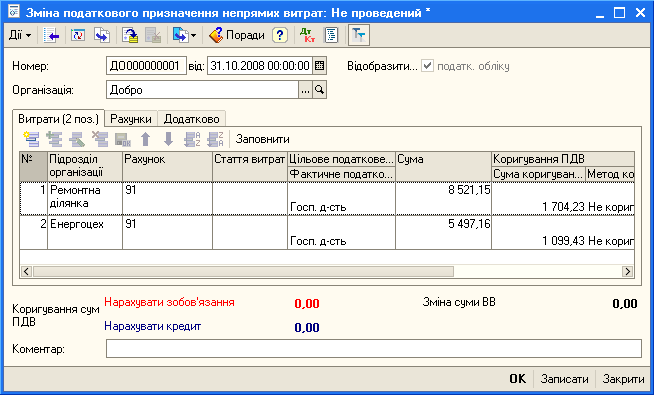This screenshot has height=395, width=654.
Task: Open the document structure report icon
Action: (x=331, y=35)
